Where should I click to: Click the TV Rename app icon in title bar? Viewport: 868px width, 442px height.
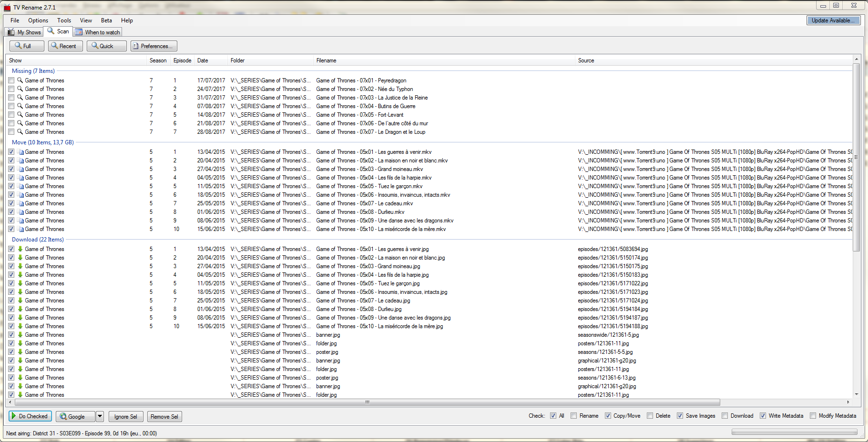tap(7, 7)
